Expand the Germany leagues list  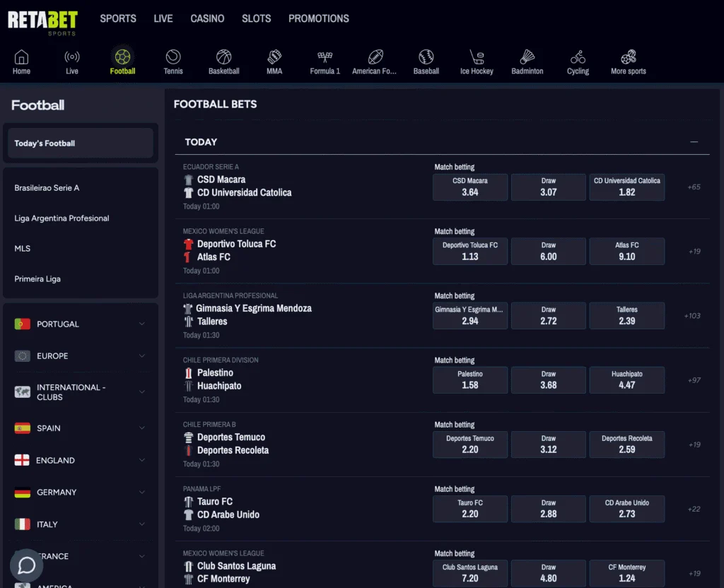141,492
